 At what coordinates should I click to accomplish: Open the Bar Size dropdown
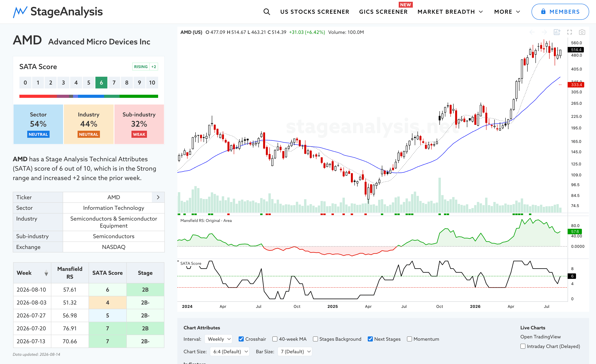[x=295, y=351]
